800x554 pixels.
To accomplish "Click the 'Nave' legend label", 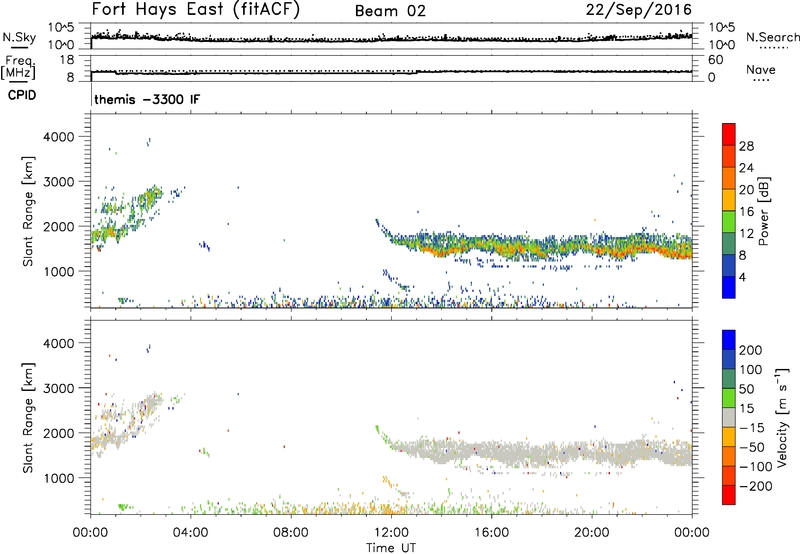I will [x=761, y=70].
